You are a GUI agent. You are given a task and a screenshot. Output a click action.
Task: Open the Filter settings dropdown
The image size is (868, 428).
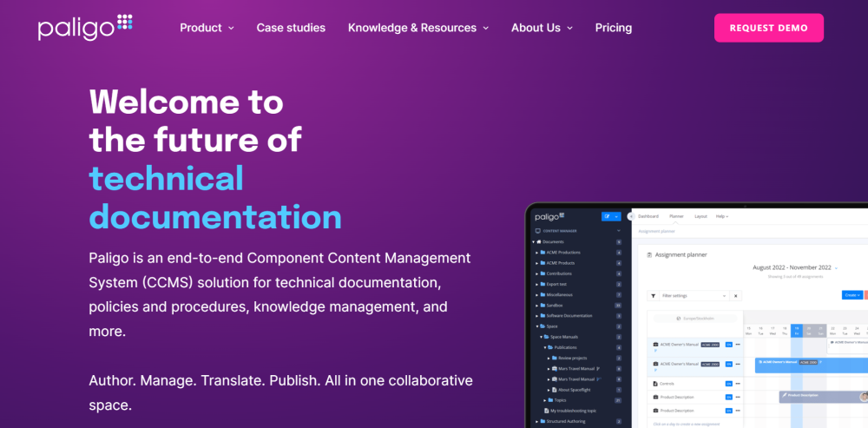pos(694,296)
